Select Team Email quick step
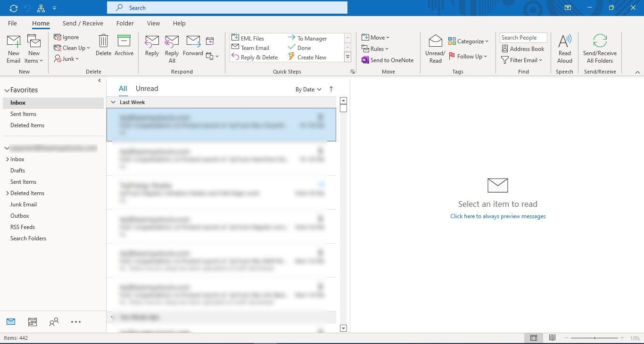The width and height of the screenshot is (644, 344). pyautogui.click(x=250, y=48)
